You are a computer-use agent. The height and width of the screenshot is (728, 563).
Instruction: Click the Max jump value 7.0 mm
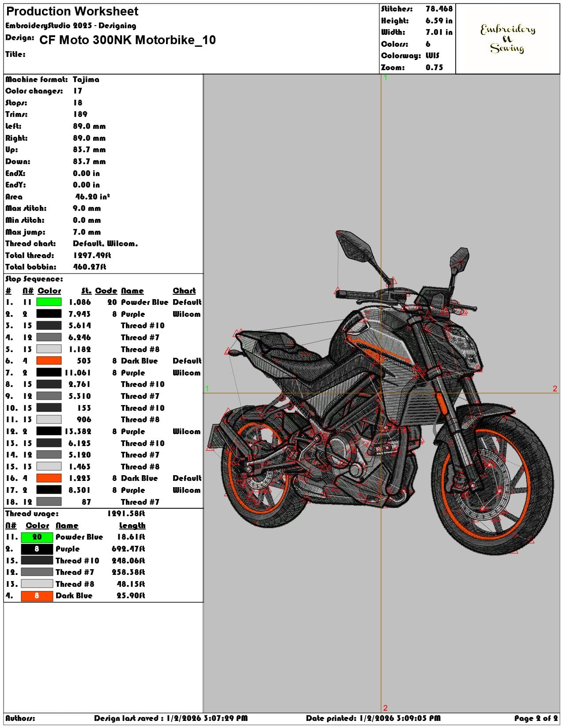[x=87, y=232]
